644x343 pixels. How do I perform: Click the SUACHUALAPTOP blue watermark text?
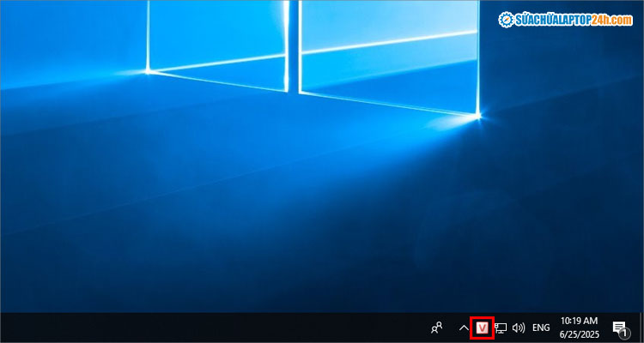553,19
